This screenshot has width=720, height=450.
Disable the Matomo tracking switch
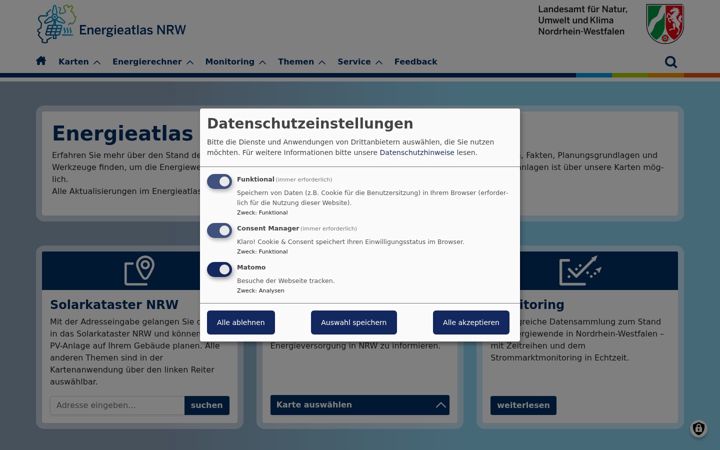coord(219,270)
